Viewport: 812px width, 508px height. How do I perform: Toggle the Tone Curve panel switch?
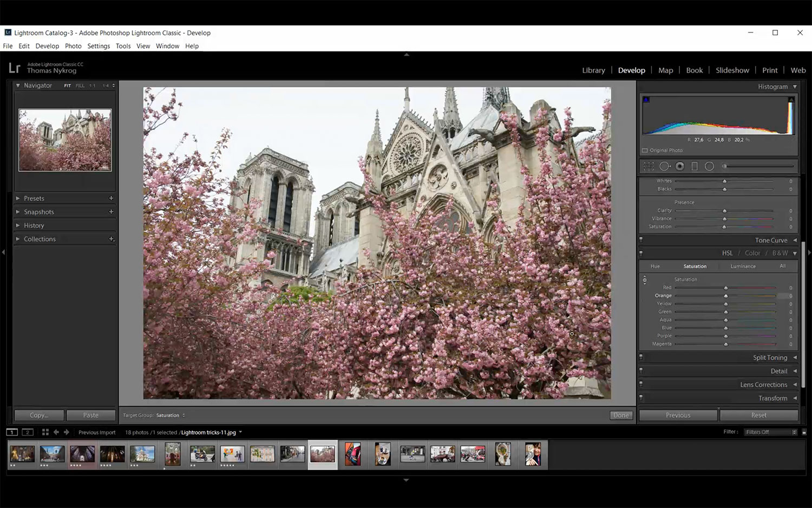pyautogui.click(x=641, y=239)
